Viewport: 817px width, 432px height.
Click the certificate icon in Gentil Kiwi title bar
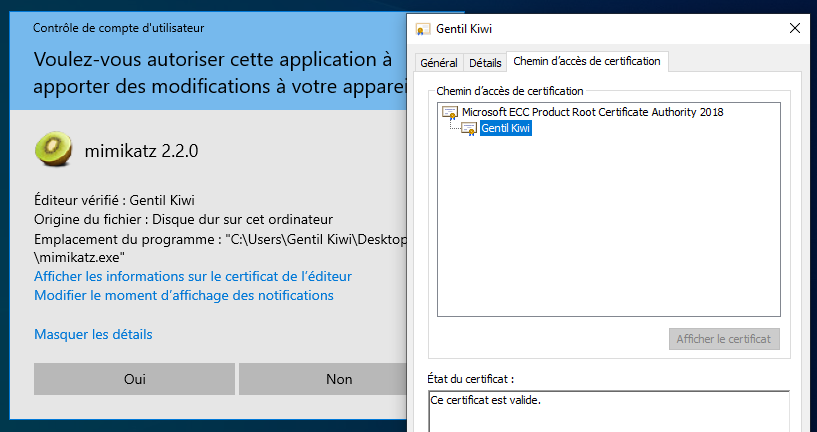[423, 29]
